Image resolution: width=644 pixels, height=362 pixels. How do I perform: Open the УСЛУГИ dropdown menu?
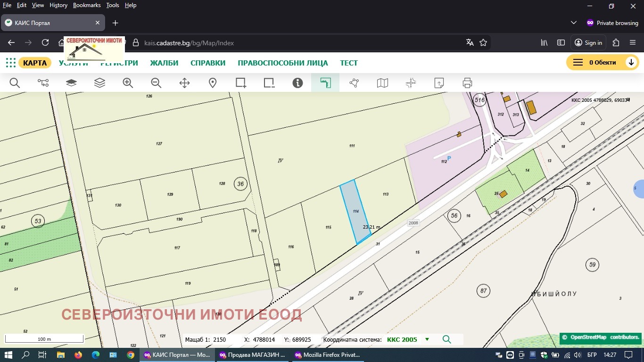[74, 63]
